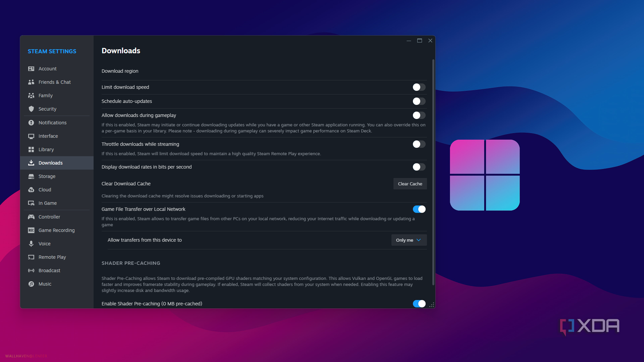Click the Downloads page title
Image resolution: width=644 pixels, height=362 pixels.
click(x=121, y=51)
